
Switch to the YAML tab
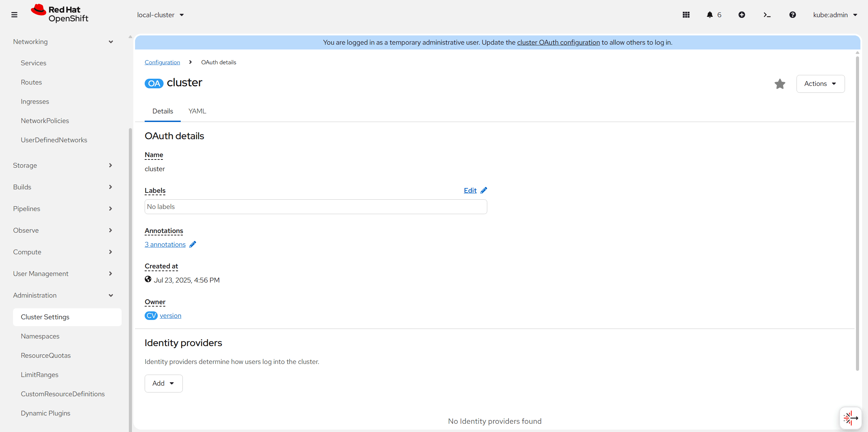tap(197, 111)
